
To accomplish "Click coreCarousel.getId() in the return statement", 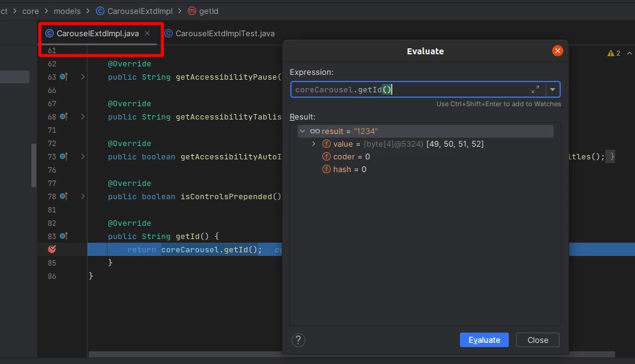I will coord(209,249).
